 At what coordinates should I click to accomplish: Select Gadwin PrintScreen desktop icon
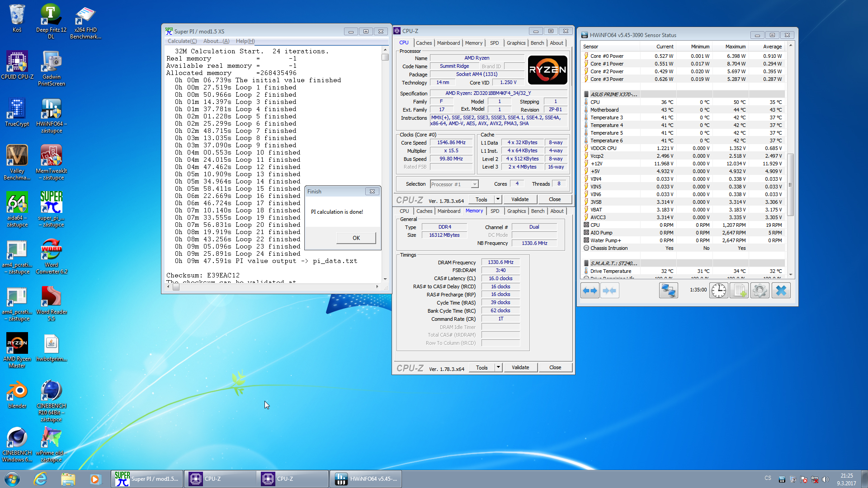click(51, 68)
